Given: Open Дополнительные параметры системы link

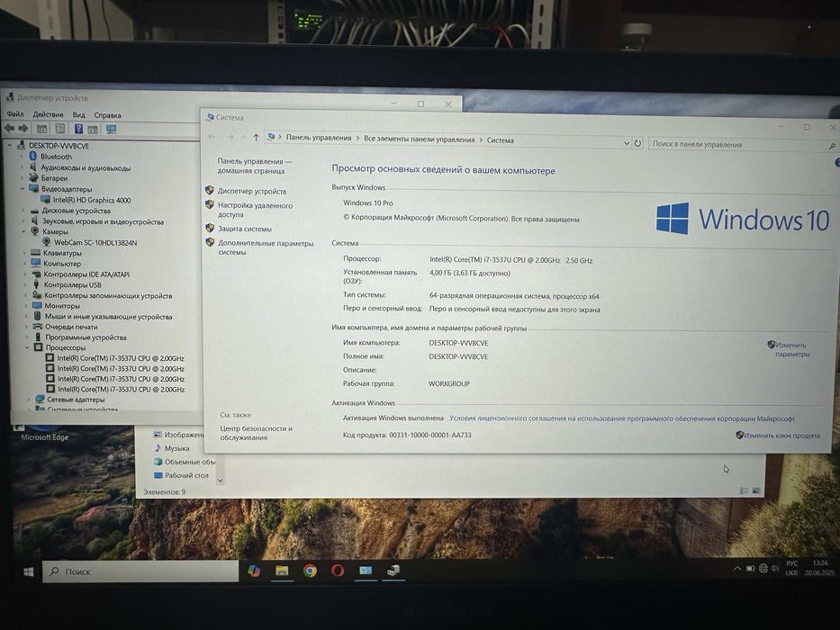Looking at the screenshot, I should tap(266, 247).
